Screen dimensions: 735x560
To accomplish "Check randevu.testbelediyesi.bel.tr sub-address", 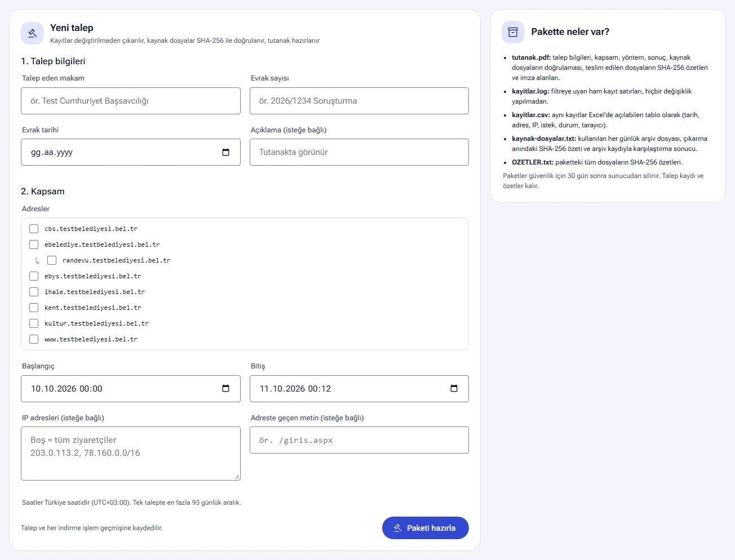I will 52,260.
